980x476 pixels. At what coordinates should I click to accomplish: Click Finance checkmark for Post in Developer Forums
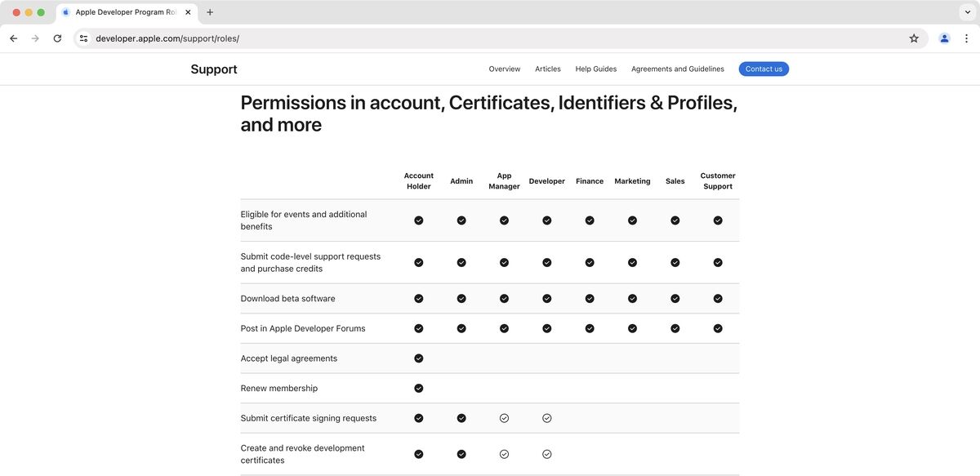click(x=590, y=328)
